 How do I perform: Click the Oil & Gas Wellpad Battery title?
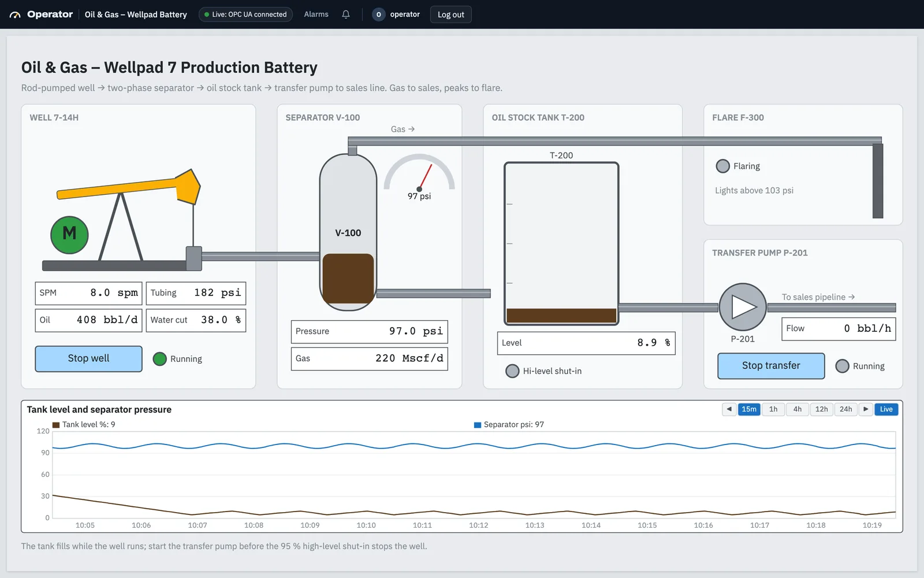pyautogui.click(x=136, y=14)
